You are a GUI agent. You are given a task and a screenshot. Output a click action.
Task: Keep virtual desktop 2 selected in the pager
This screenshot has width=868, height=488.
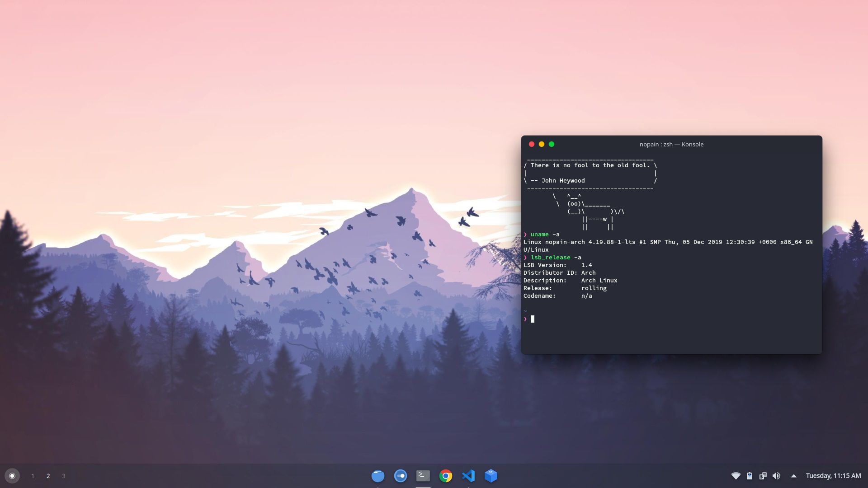tap(48, 476)
